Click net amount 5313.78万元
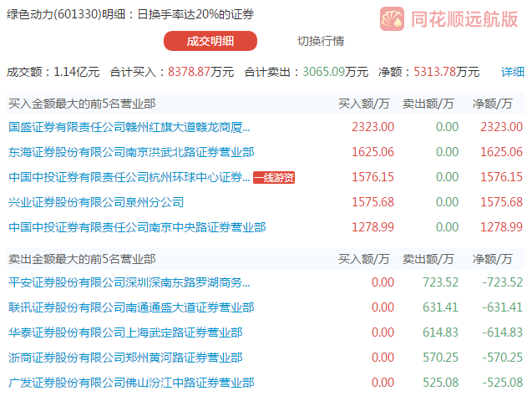Image resolution: width=532 pixels, height=401 pixels. (447, 72)
